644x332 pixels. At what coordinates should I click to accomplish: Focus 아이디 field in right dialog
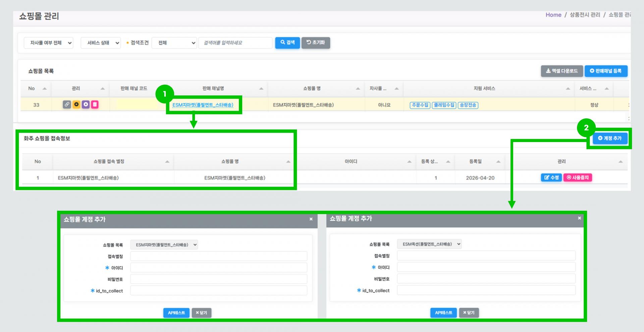point(486,267)
